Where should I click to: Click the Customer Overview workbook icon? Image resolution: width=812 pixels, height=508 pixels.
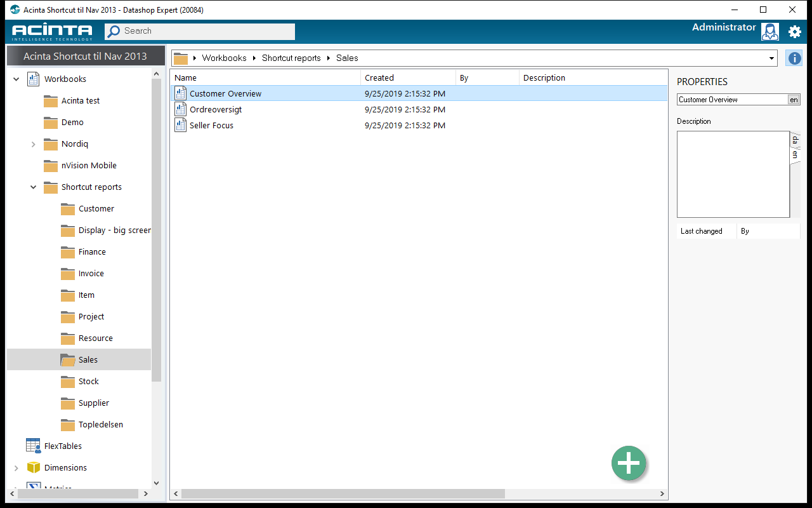pos(181,93)
